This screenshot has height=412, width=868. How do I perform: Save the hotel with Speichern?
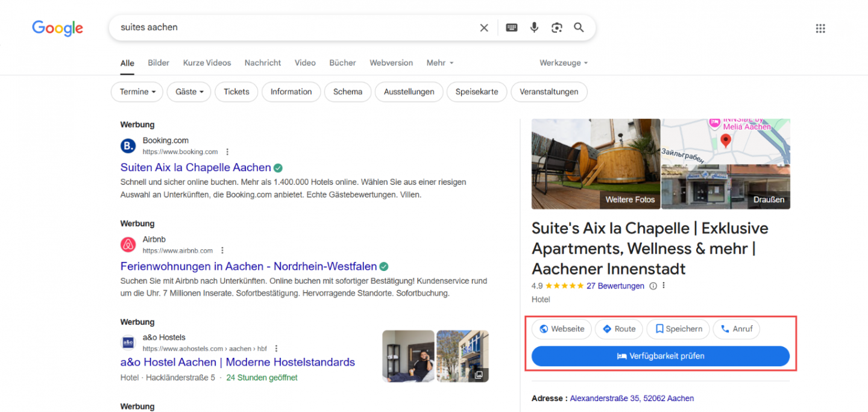click(x=678, y=329)
